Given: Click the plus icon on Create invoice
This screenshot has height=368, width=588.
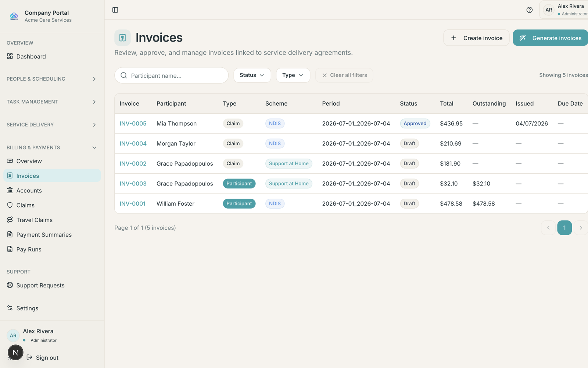Looking at the screenshot, I should (453, 38).
